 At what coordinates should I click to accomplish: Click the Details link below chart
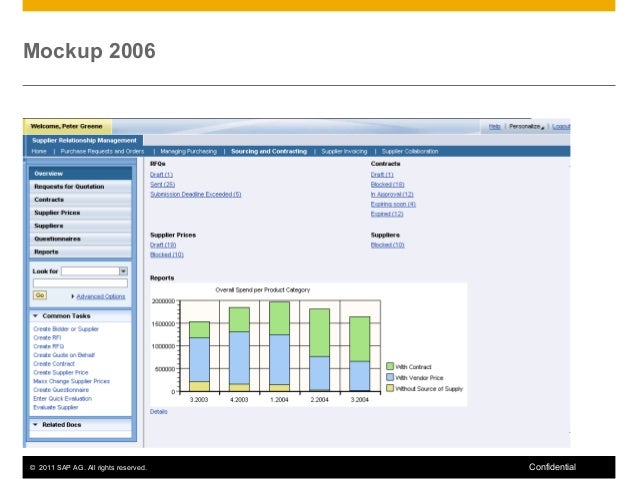pyautogui.click(x=159, y=411)
